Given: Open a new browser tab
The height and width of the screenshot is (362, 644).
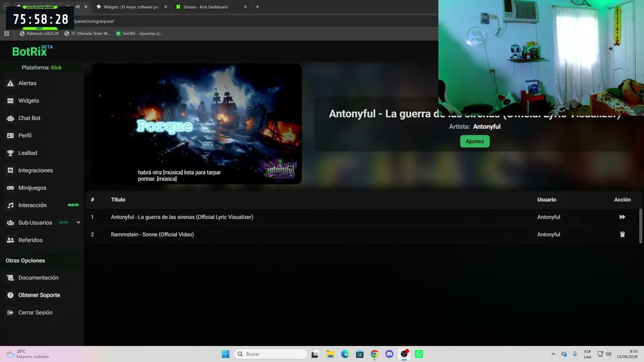Looking at the screenshot, I should [x=258, y=7].
